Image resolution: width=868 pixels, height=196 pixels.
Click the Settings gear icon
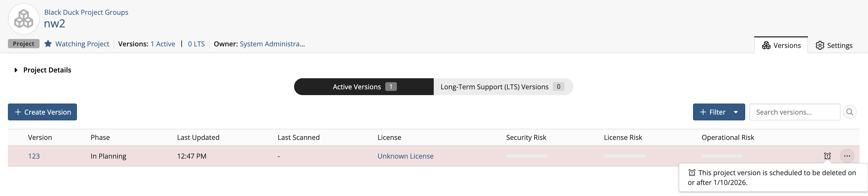[820, 46]
